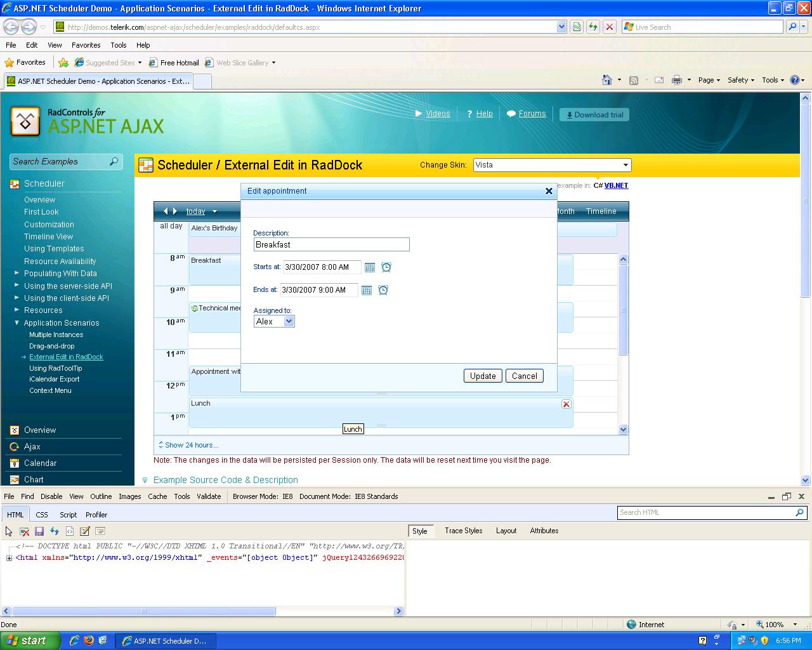
Task: Click the Update button
Action: pyautogui.click(x=483, y=376)
